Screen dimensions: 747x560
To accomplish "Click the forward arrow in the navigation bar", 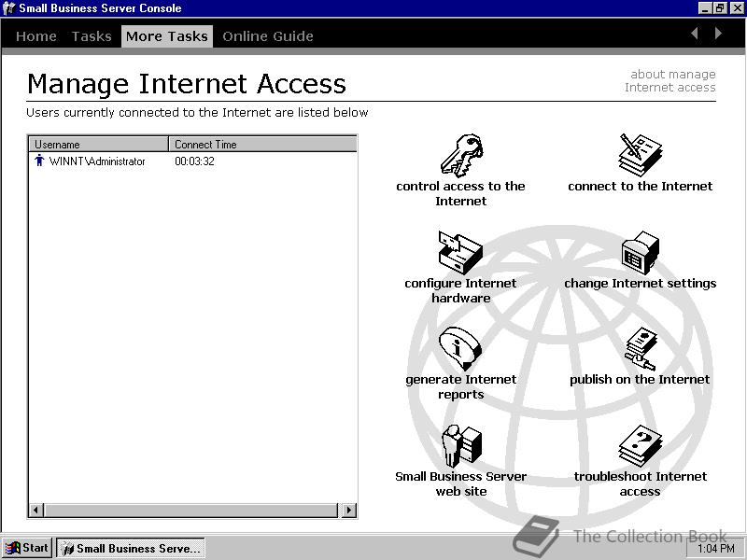I will 717,34.
